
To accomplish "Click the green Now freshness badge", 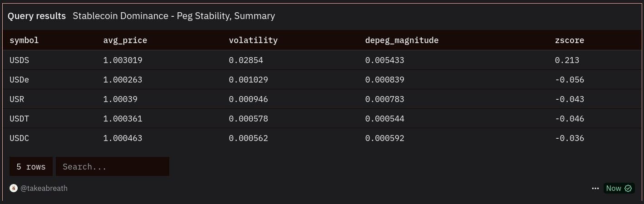I will pyautogui.click(x=619, y=188).
